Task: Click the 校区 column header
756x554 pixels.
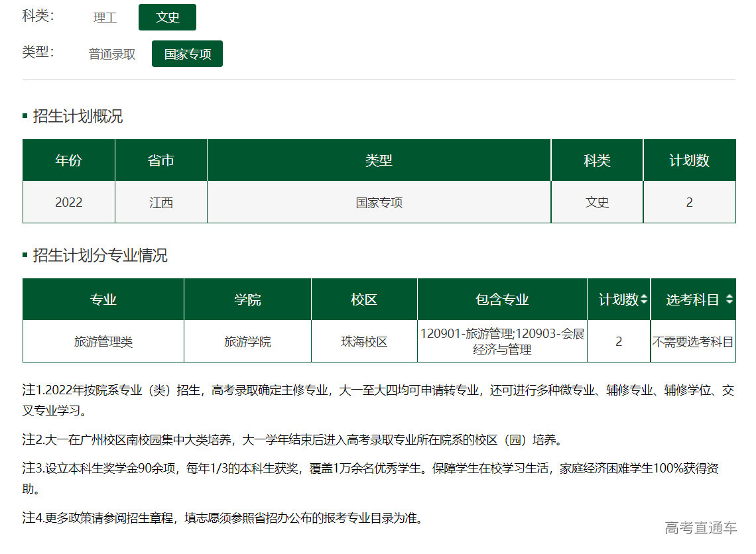Action: [x=364, y=300]
